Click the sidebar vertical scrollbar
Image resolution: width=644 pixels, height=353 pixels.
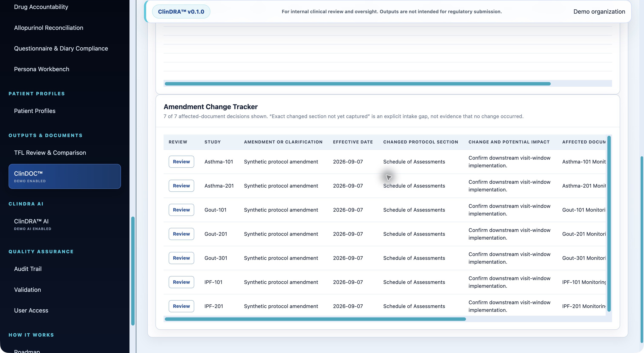click(133, 271)
